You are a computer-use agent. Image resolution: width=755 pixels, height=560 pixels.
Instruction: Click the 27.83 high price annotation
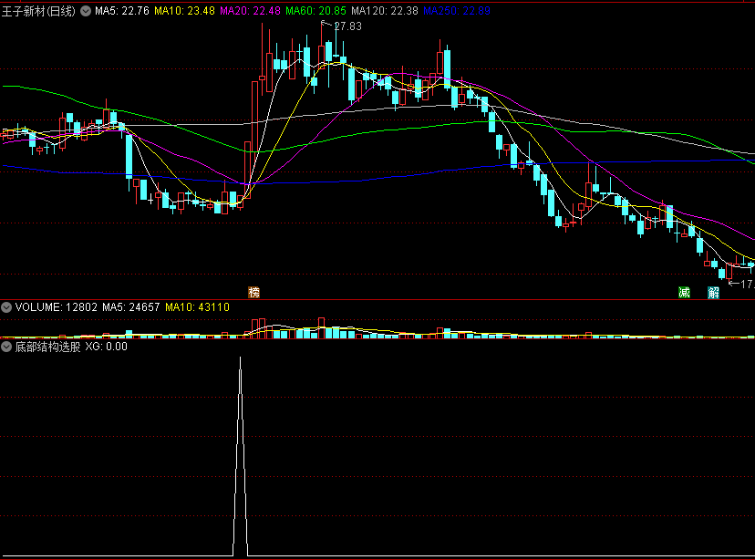click(x=347, y=26)
